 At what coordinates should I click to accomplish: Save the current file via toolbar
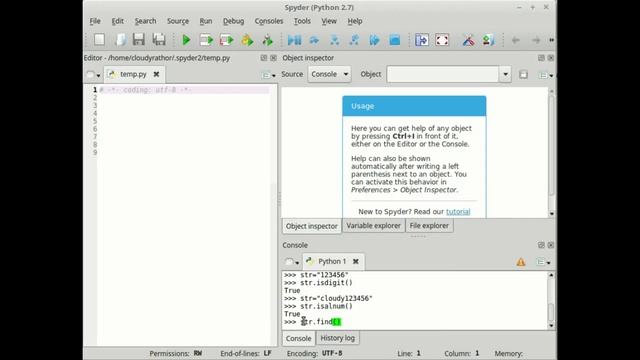click(139, 40)
